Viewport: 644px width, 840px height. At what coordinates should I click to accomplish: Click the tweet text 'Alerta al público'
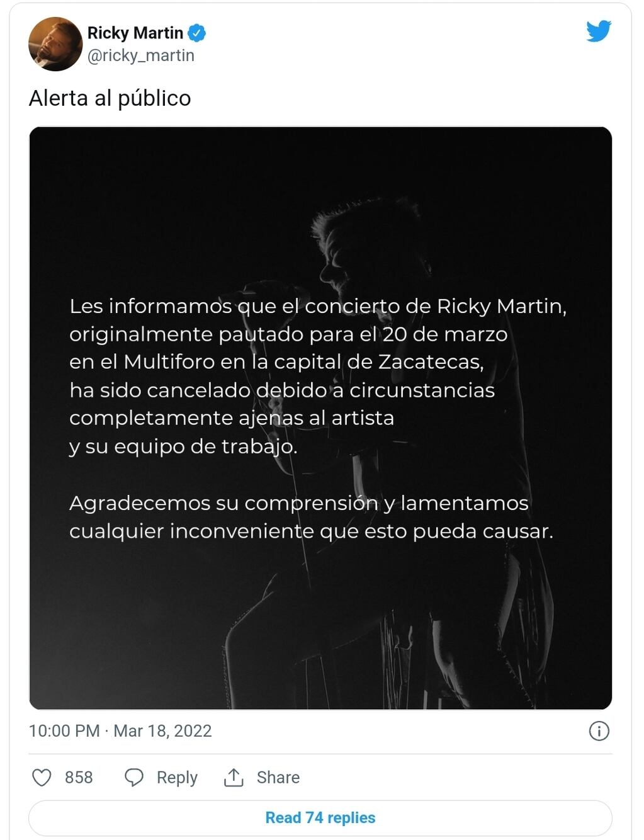(110, 98)
